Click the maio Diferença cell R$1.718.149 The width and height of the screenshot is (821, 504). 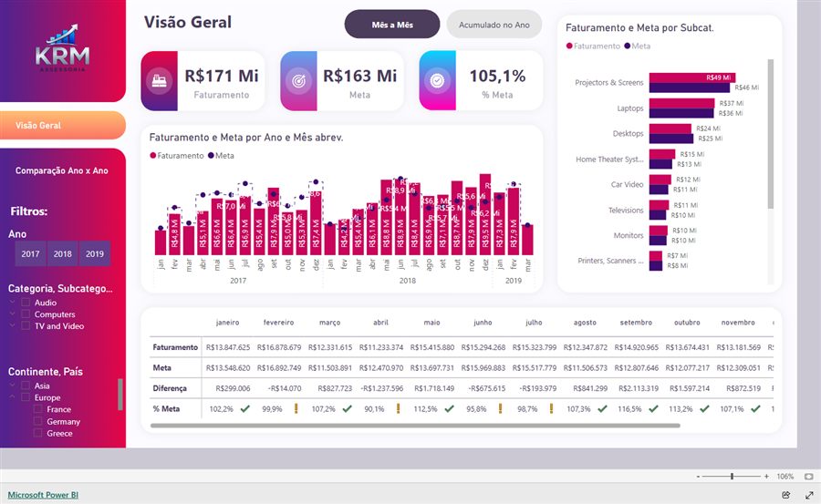tap(434, 388)
